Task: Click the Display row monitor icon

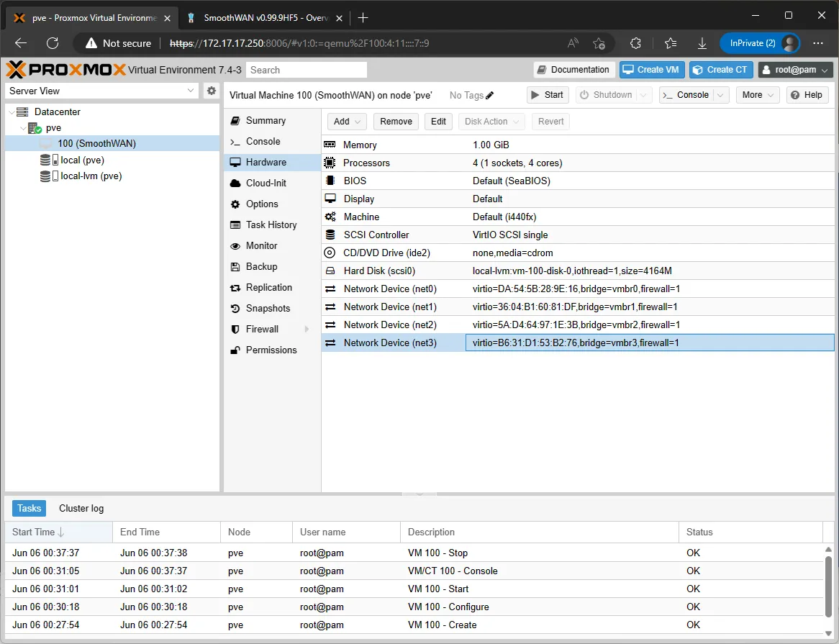Action: [x=330, y=199]
